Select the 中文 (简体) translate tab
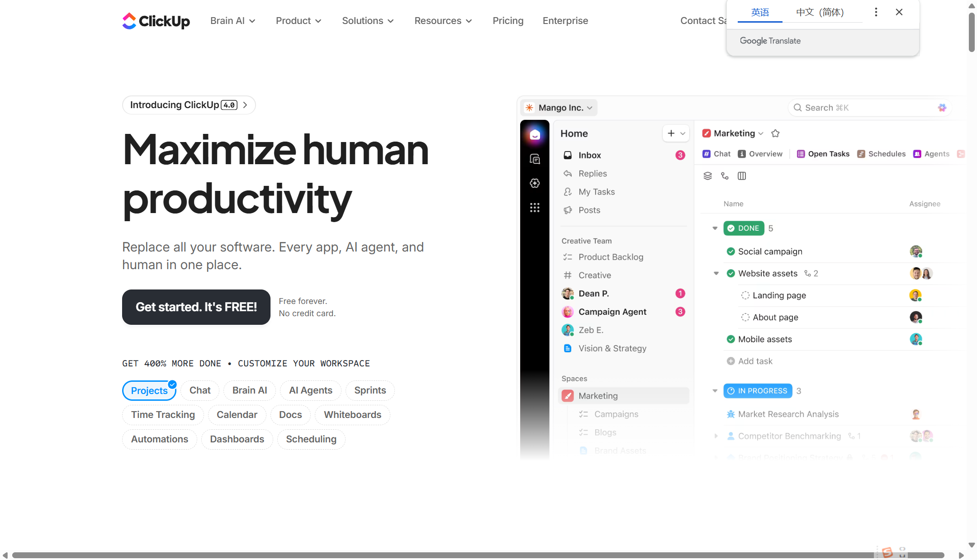Viewport: 977px width, 560px height. [x=820, y=12]
